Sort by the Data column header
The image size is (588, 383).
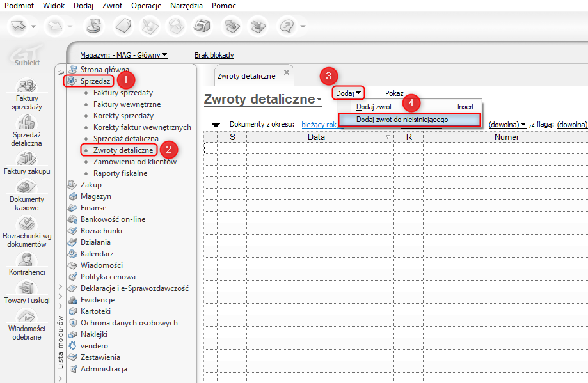tap(316, 137)
